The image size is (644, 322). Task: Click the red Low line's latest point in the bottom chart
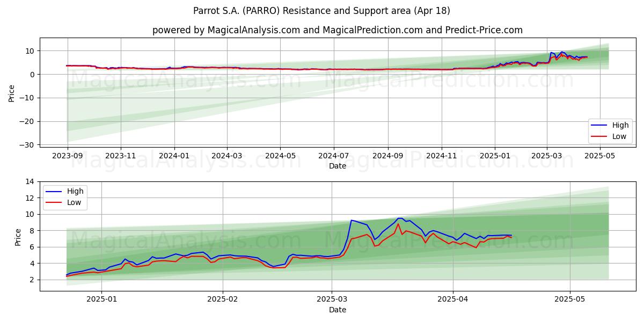click(x=511, y=237)
